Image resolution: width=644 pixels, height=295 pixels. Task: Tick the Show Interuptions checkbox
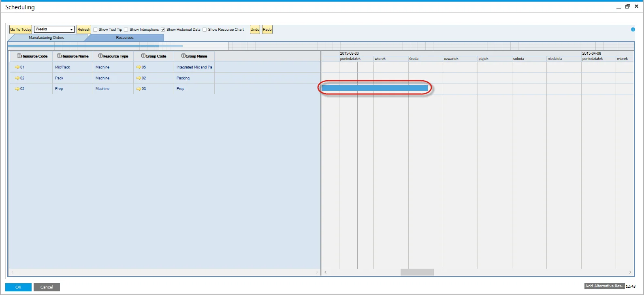tap(126, 30)
